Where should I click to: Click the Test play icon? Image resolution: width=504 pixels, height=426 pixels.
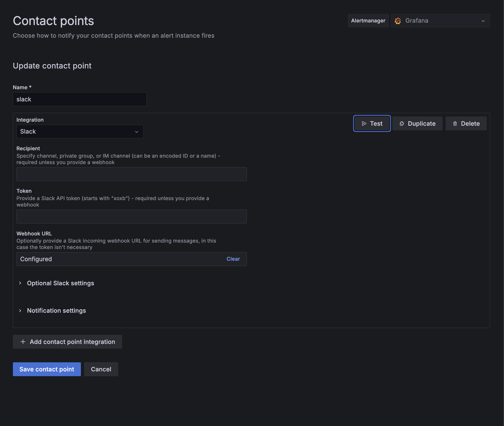click(x=364, y=124)
